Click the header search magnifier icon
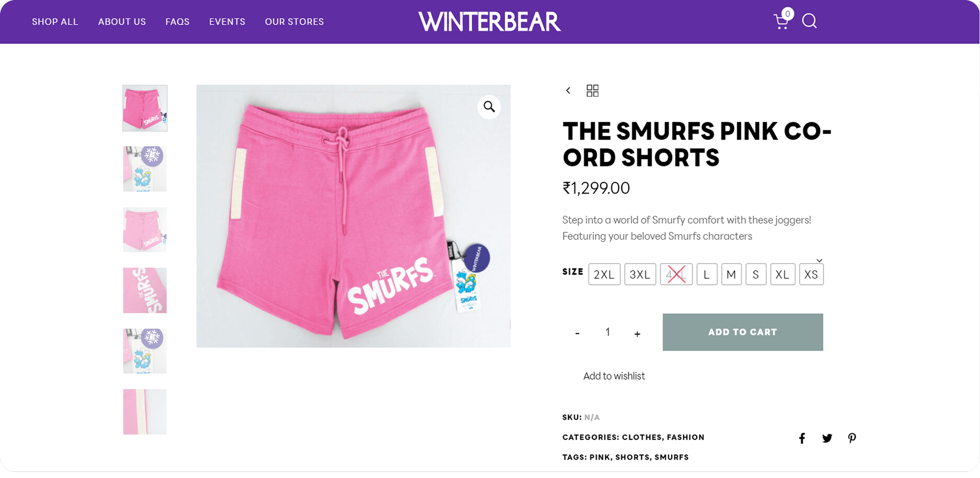The height and width of the screenshot is (478, 980). 809,21
